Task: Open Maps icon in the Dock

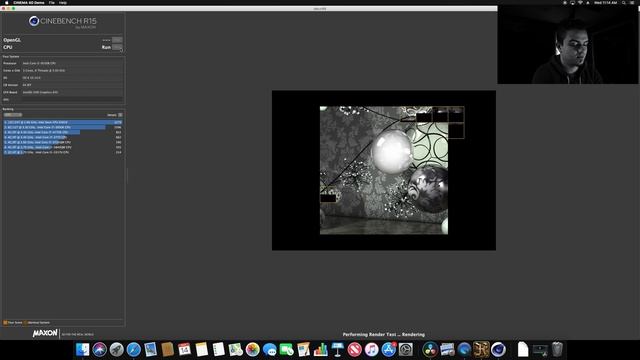Action: [236, 350]
